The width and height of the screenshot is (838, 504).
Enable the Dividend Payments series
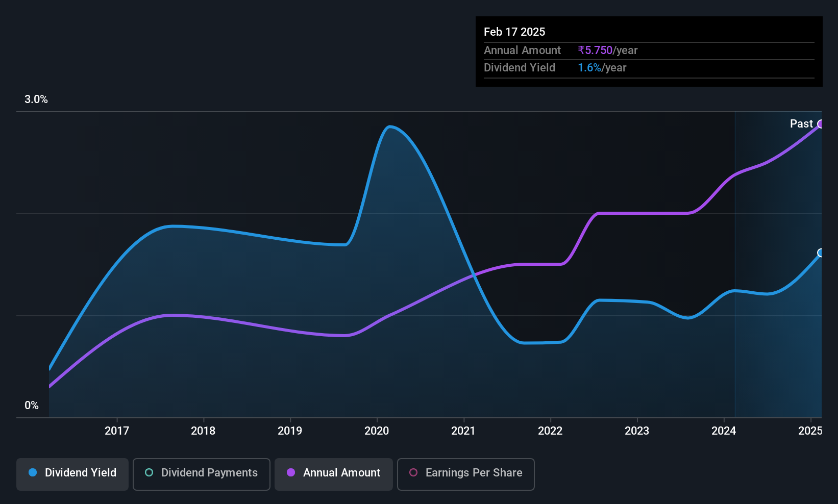[202, 473]
